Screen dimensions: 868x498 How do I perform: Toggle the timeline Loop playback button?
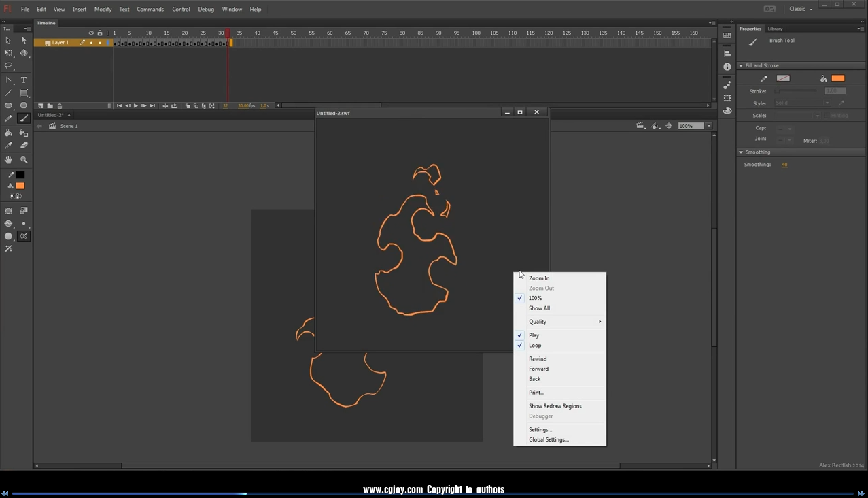(x=174, y=106)
